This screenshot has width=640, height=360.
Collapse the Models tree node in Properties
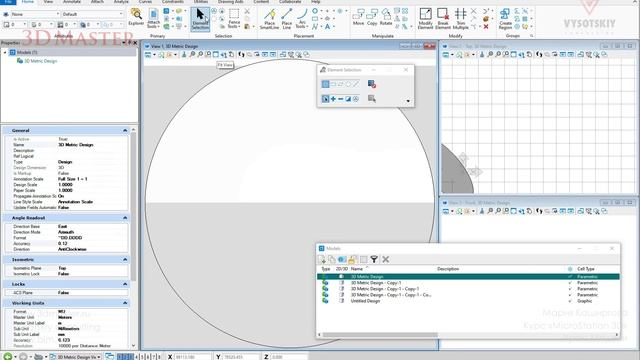(5, 53)
